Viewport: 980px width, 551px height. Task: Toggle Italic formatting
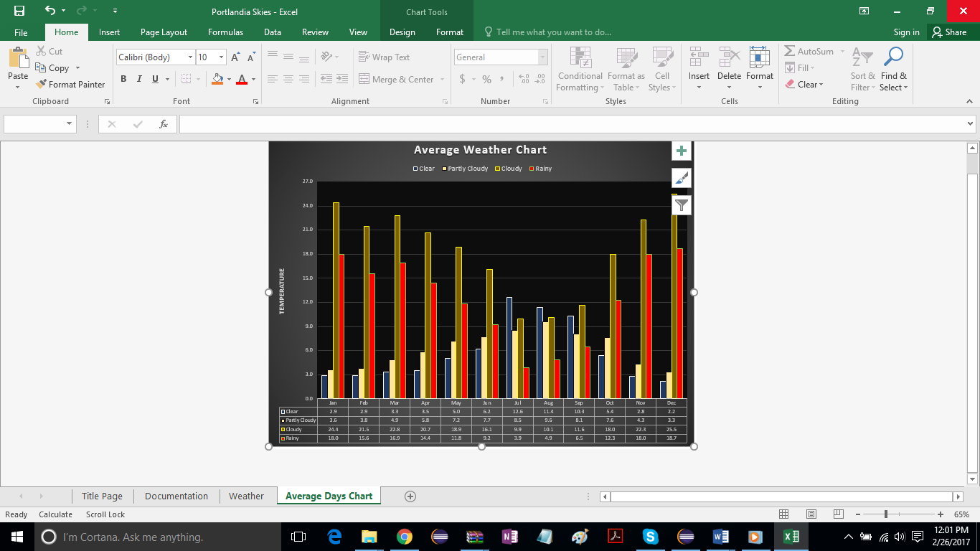tap(139, 79)
